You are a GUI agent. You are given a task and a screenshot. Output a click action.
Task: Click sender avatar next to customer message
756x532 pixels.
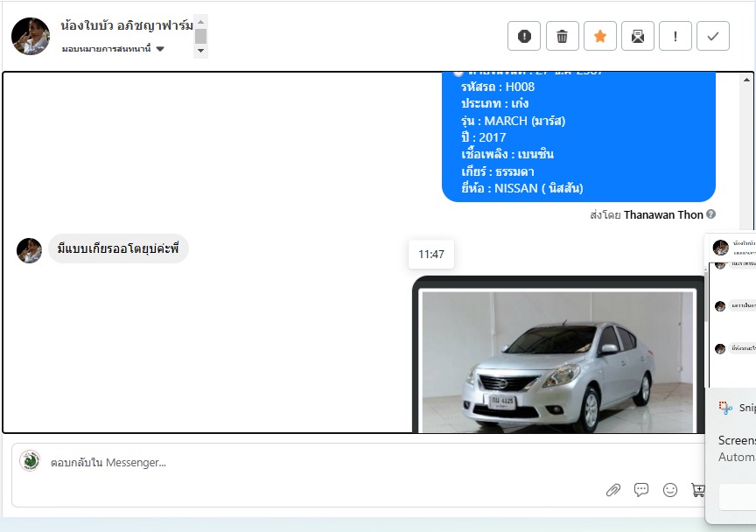[30, 250]
